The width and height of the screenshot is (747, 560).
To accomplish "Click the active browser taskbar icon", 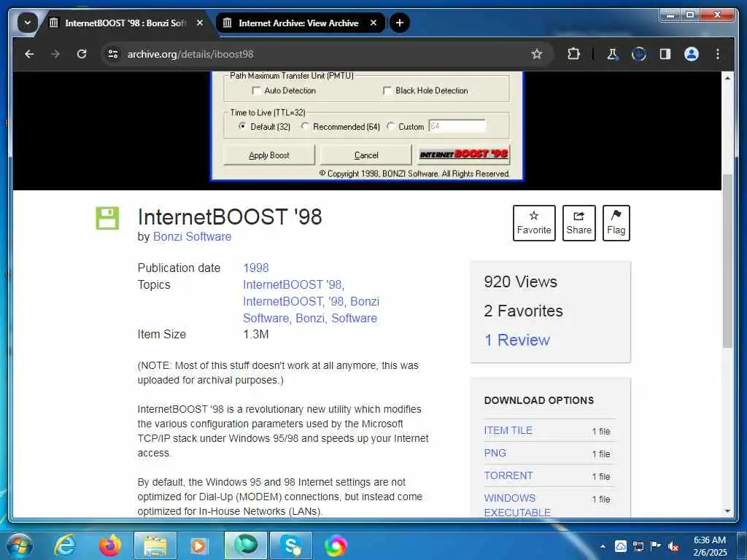I will click(x=246, y=545).
